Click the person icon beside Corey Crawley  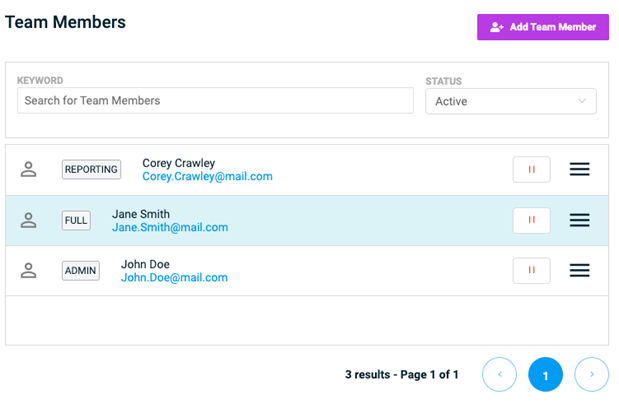pos(28,169)
